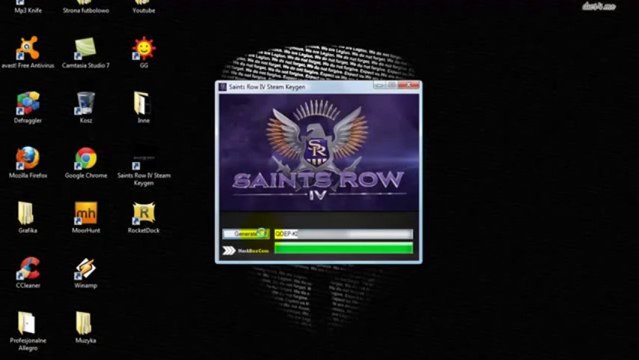The image size is (639, 360).
Task: Open the Strona futbolowo shortcut
Action: click(x=86, y=7)
